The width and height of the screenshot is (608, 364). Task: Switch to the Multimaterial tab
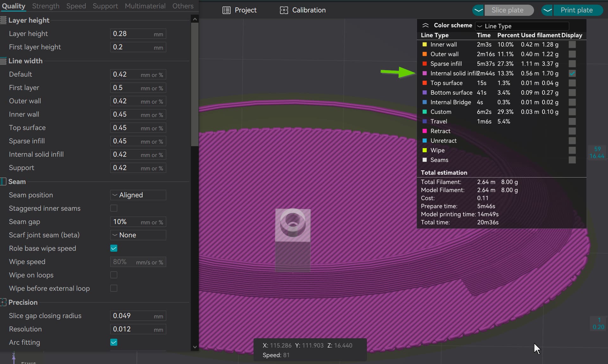point(145,6)
